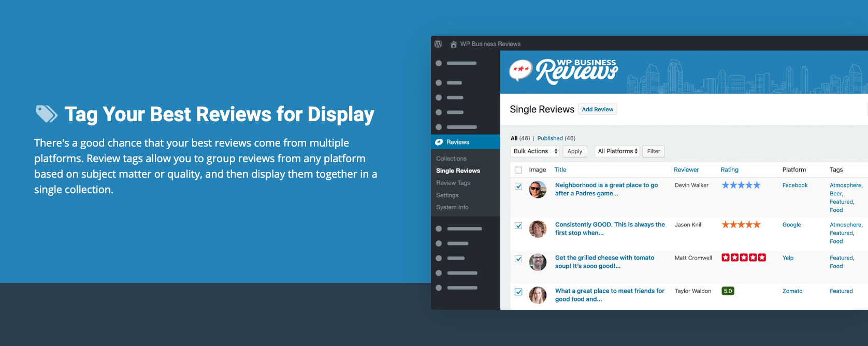Image resolution: width=868 pixels, height=346 pixels.
Task: Click the Food tag on Matt Cromwell's review
Action: click(x=836, y=266)
